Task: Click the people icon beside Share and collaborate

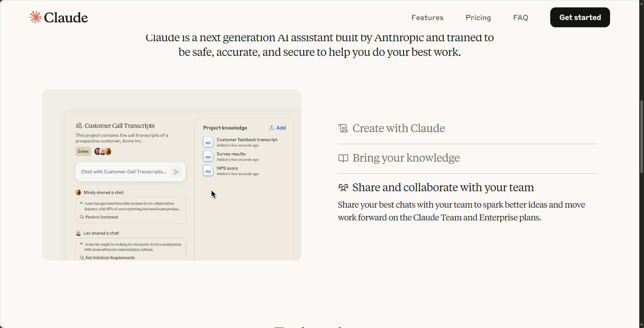Action: point(343,188)
